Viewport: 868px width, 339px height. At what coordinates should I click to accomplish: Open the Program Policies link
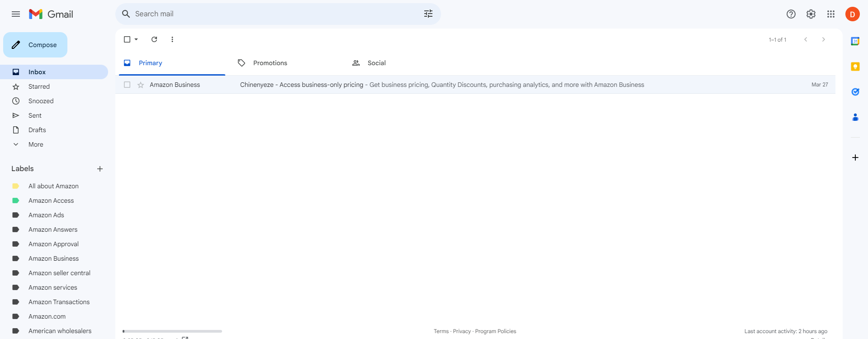495,331
